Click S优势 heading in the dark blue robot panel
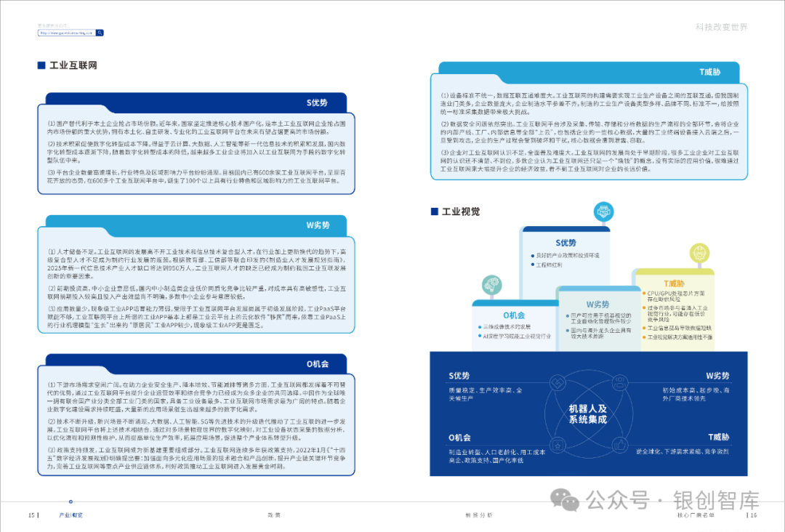785x532 pixels. pyautogui.click(x=459, y=376)
